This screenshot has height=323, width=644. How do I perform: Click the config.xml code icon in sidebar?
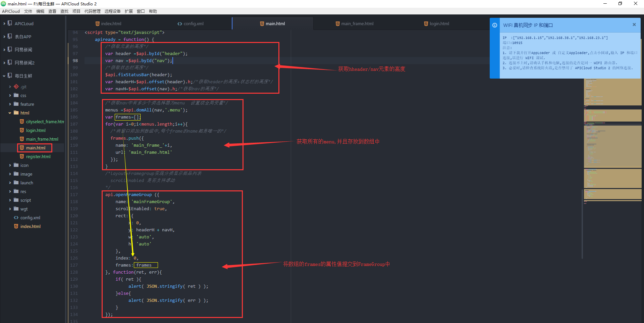16,218
